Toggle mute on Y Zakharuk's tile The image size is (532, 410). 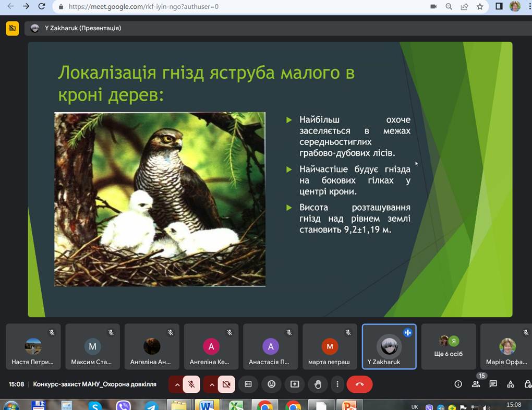pyautogui.click(x=407, y=332)
